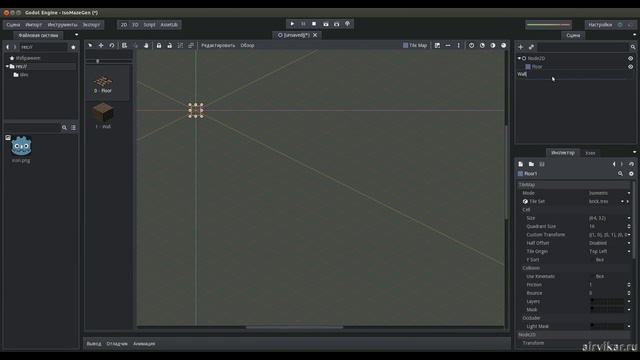Viewport: 640px width, 360px height.
Task: Click the list-select tool icon
Action: [124, 45]
